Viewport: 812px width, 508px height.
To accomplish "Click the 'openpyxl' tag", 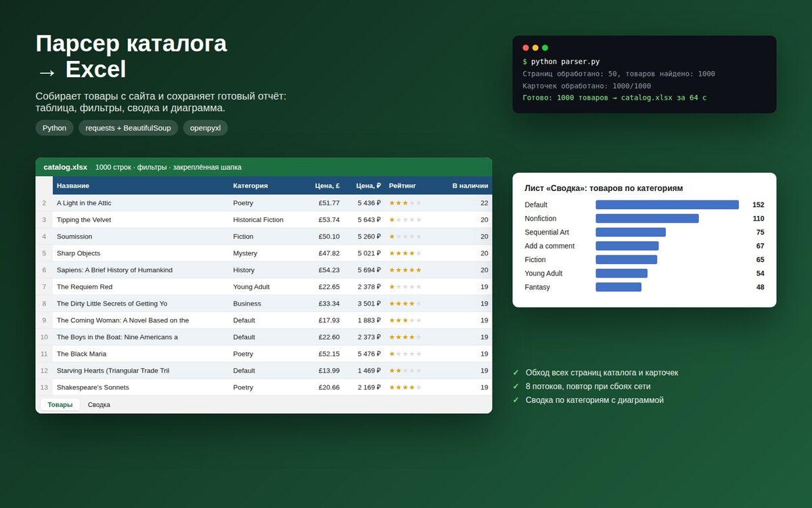I will pos(205,128).
